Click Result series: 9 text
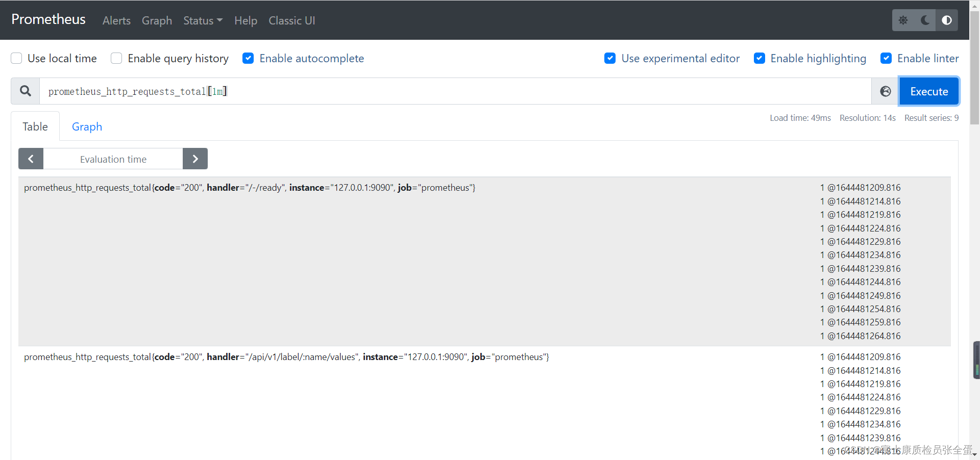980x460 pixels. [x=932, y=118]
